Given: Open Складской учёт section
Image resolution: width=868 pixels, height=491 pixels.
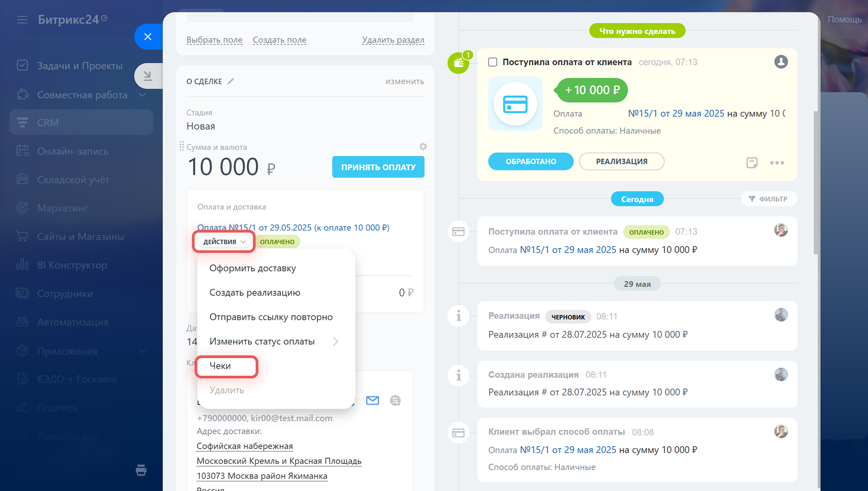Looking at the screenshot, I should click(73, 179).
